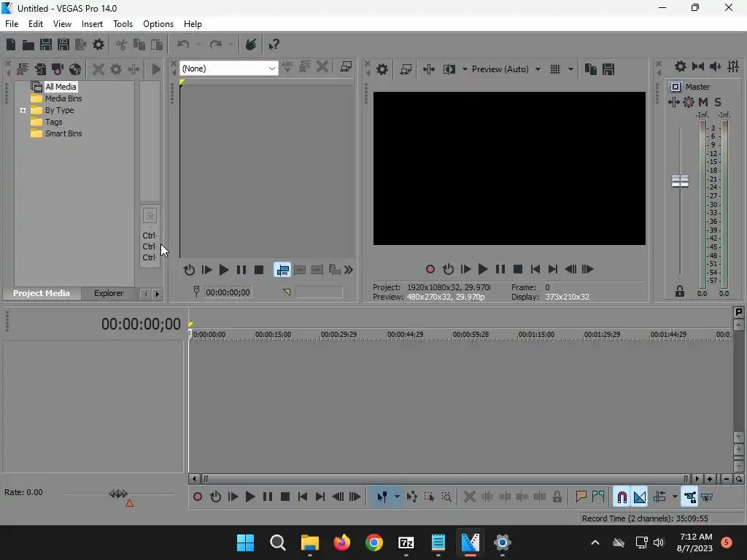
Task: Click the Save As toolbar icon
Action: 63,44
